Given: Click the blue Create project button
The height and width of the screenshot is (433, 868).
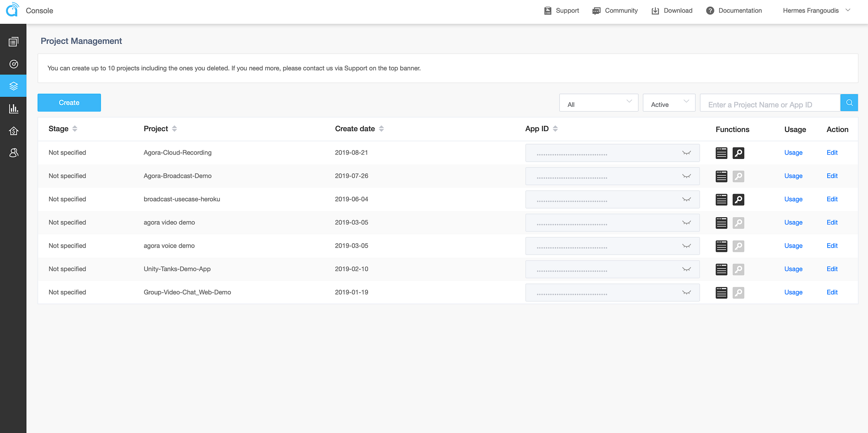Looking at the screenshot, I should pos(69,102).
